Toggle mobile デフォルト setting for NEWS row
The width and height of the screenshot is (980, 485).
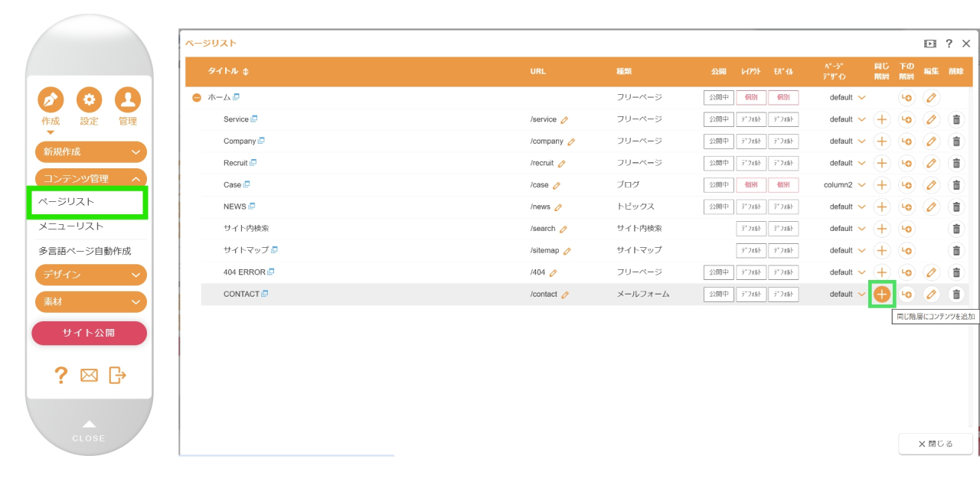pos(783,207)
